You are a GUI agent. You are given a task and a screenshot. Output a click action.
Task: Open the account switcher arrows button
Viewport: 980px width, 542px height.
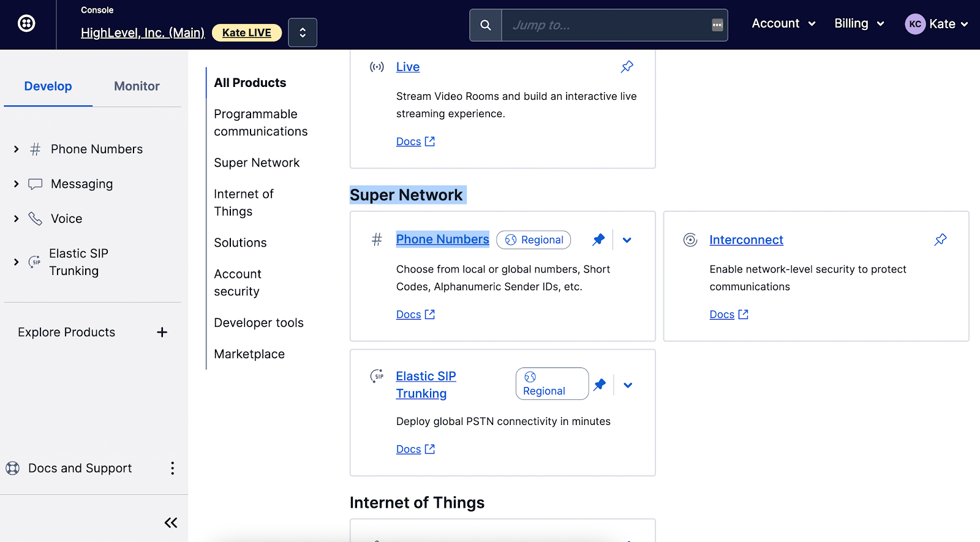point(303,32)
